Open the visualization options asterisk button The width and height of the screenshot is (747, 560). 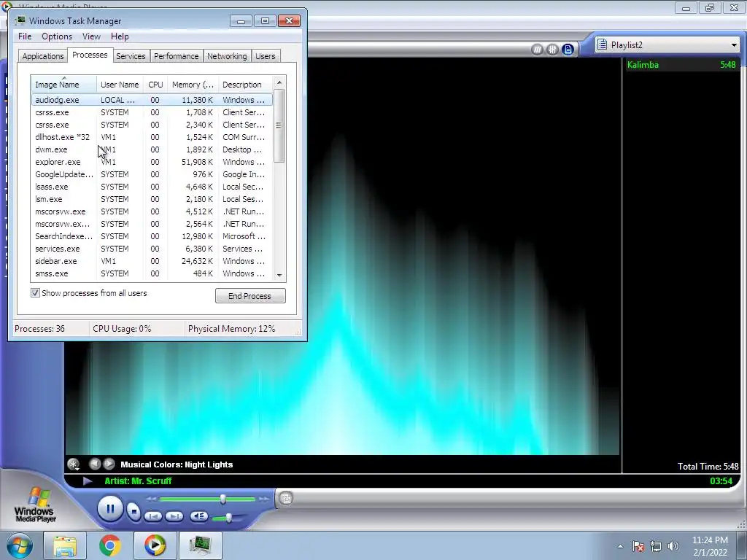[74, 464]
